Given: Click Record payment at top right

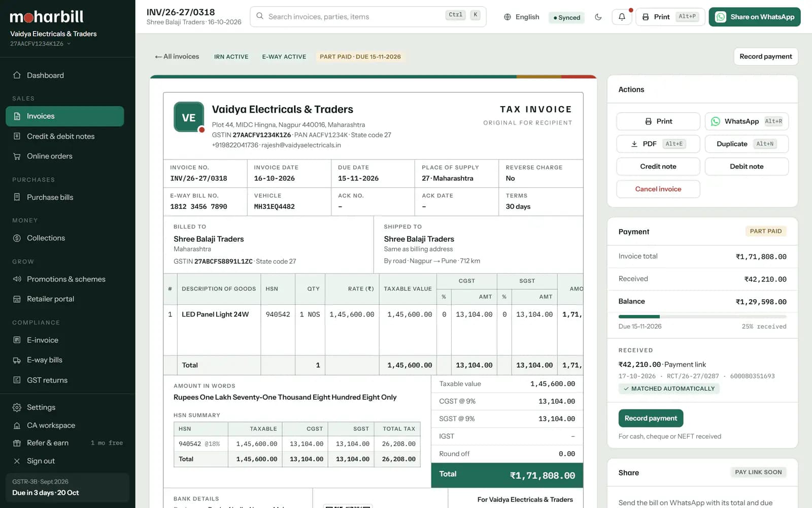Looking at the screenshot, I should 765,56.
